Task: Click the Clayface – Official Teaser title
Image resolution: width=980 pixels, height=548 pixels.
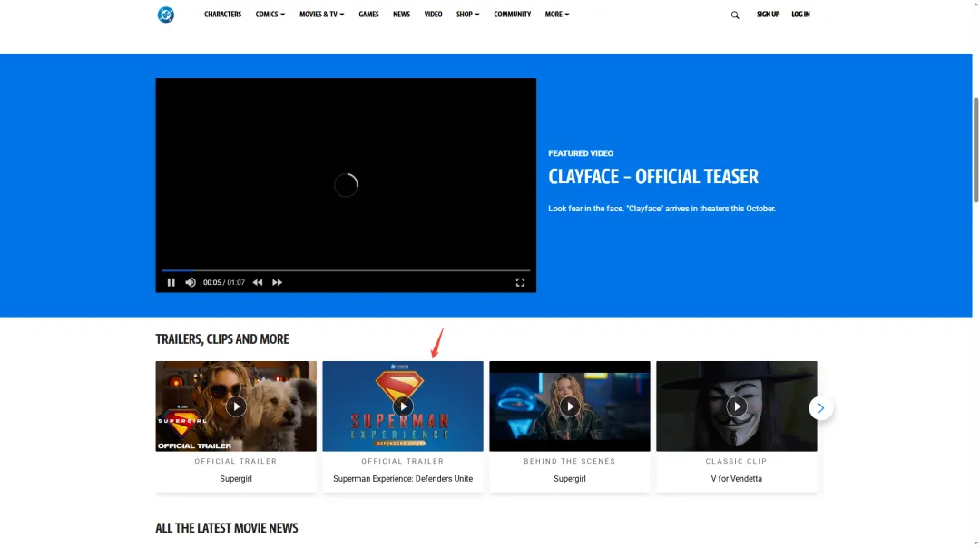Action: pyautogui.click(x=653, y=177)
